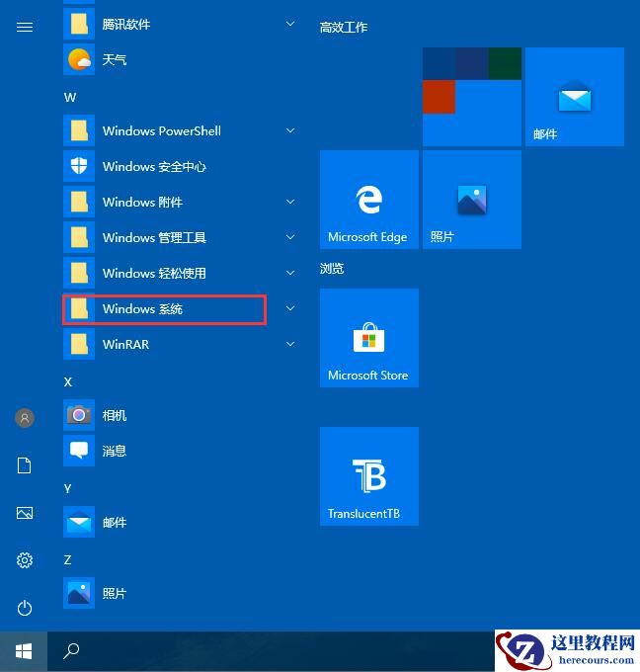The height and width of the screenshot is (672, 640).
Task: Click the W letter group header
Action: (70, 97)
